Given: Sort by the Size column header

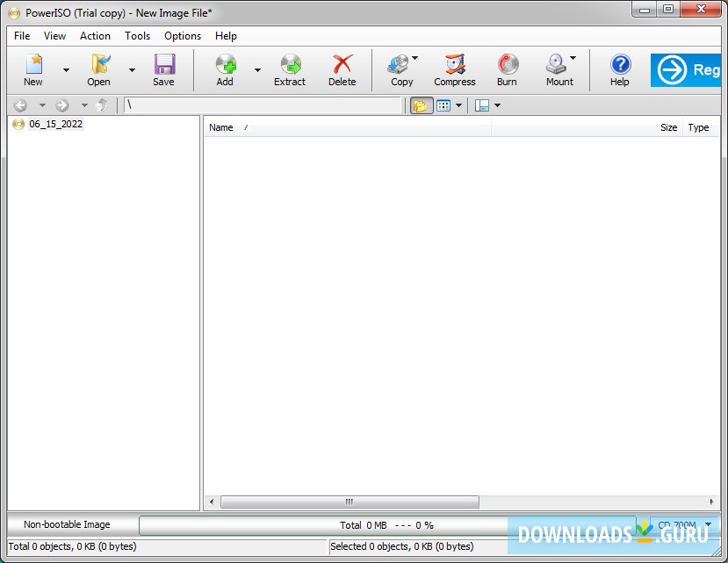Looking at the screenshot, I should [587, 127].
